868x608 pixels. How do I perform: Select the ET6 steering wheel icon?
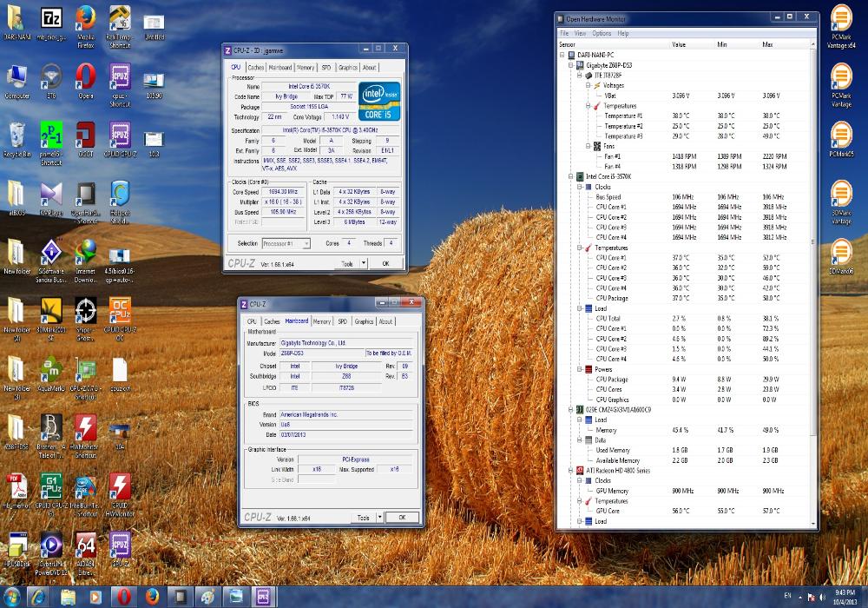pyautogui.click(x=51, y=81)
